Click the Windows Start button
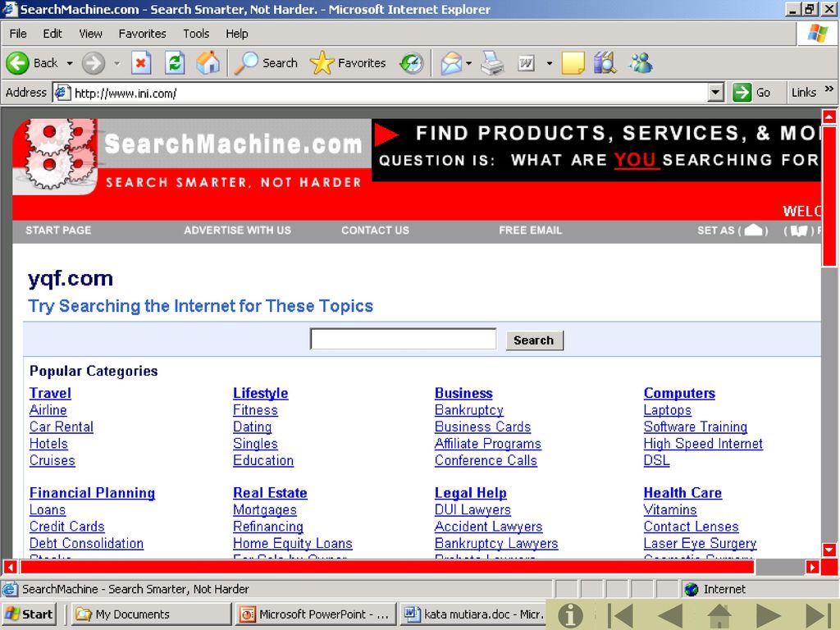Screen dimensions: 840x630 [30, 614]
